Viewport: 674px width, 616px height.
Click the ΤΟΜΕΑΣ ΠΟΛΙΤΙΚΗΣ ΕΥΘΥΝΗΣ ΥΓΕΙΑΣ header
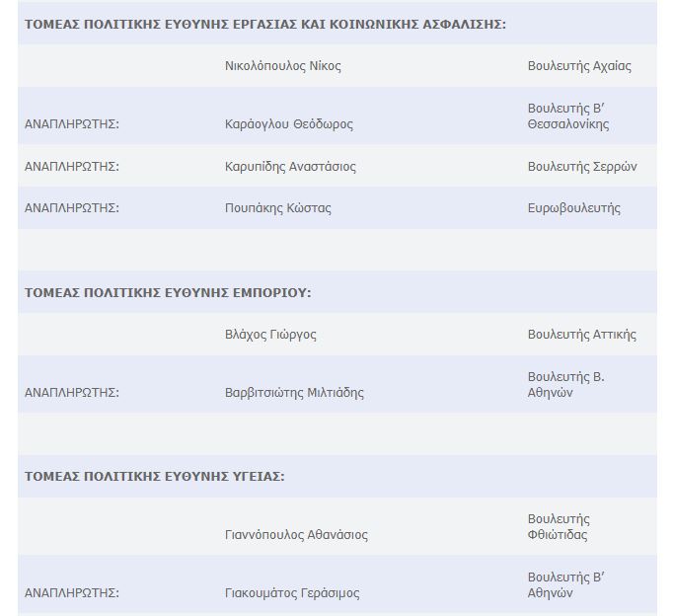[x=155, y=477]
